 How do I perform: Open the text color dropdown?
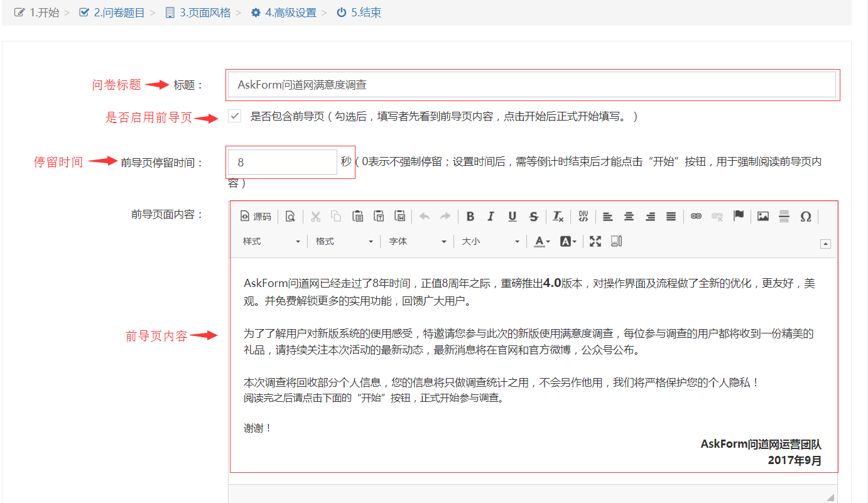pos(542,241)
